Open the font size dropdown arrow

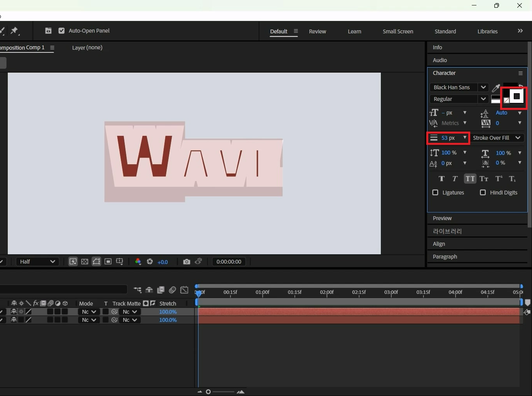coord(465,113)
